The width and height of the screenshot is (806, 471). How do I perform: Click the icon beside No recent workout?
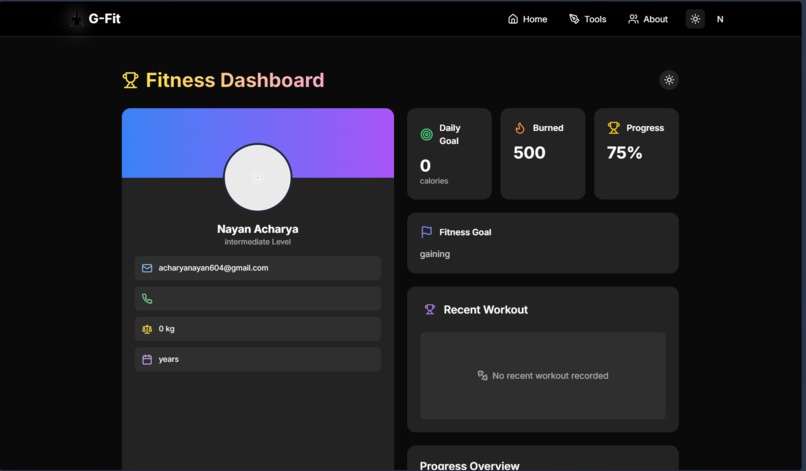(482, 375)
